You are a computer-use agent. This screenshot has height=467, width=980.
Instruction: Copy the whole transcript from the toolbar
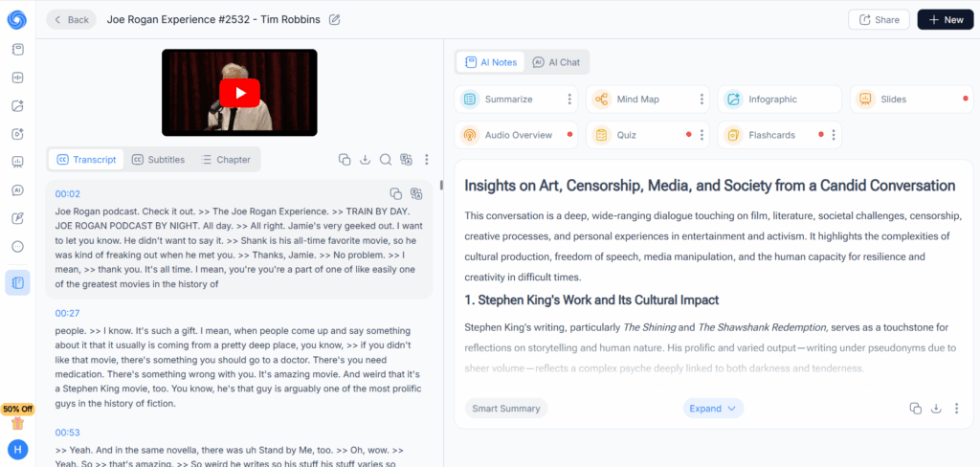click(x=345, y=160)
